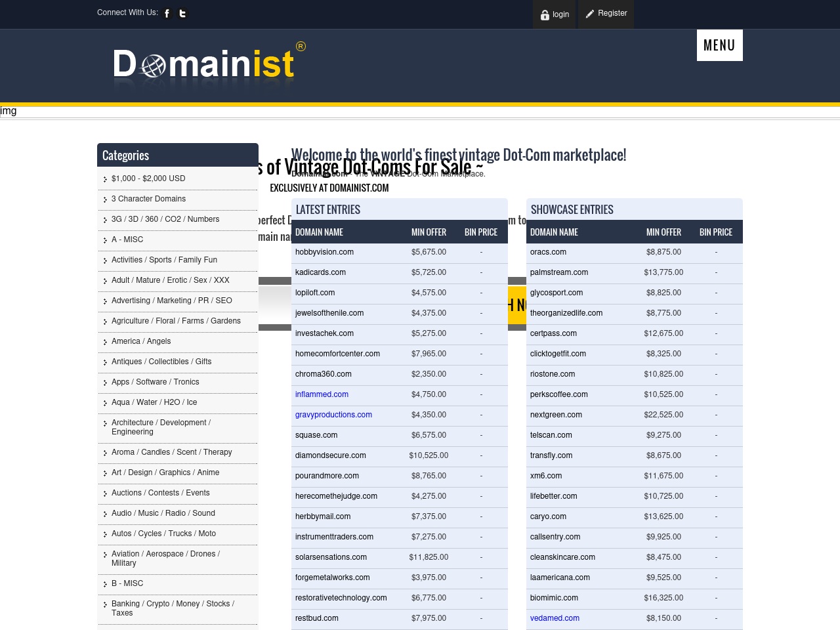
Task: Open the 3G / 3D / 360 category
Action: 165,219
